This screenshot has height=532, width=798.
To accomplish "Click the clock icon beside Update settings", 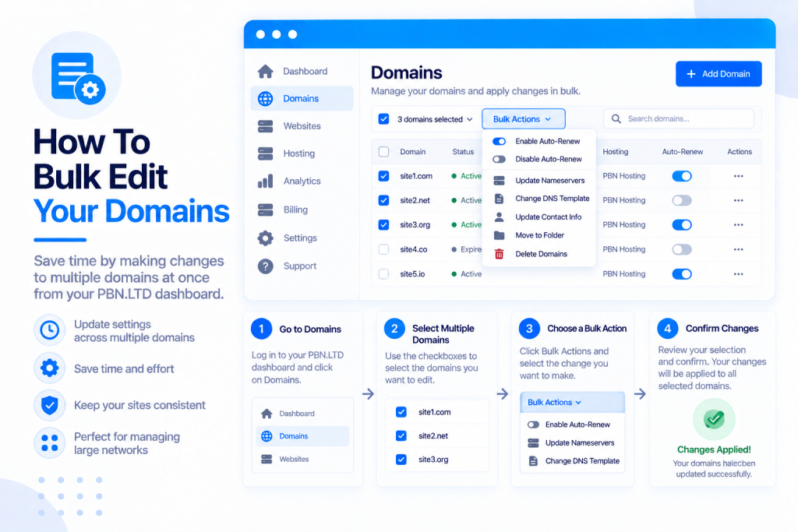I will [49, 330].
